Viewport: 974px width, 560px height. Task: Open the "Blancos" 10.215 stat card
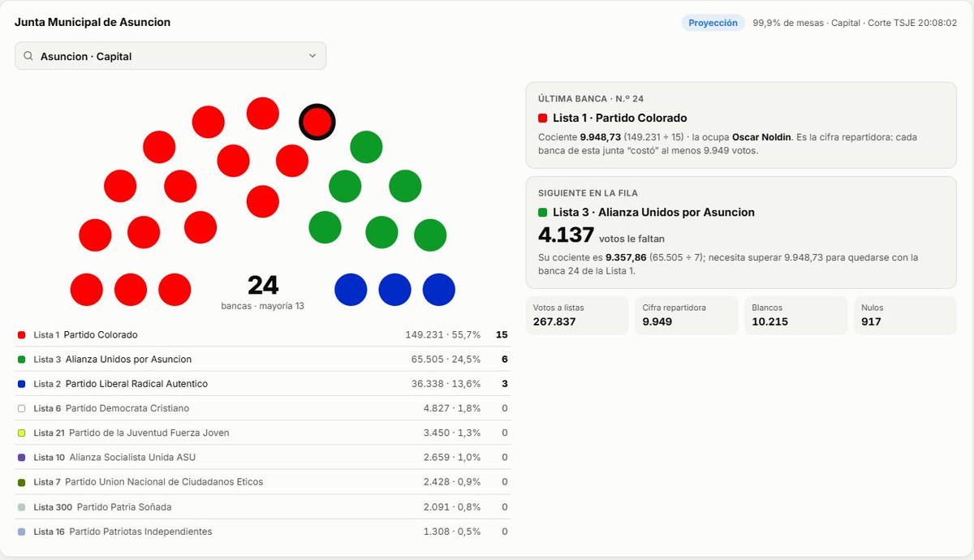point(796,316)
